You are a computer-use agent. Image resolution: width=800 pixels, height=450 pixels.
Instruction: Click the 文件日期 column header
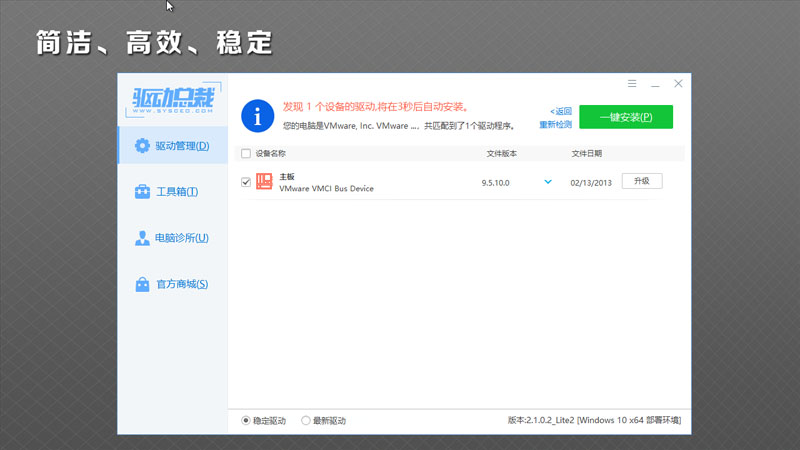[587, 153]
